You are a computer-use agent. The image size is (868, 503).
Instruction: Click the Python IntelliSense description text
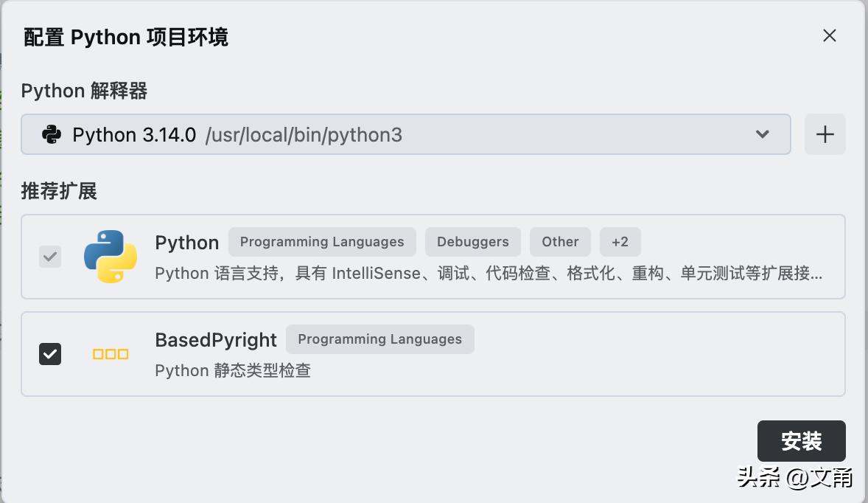(488, 274)
